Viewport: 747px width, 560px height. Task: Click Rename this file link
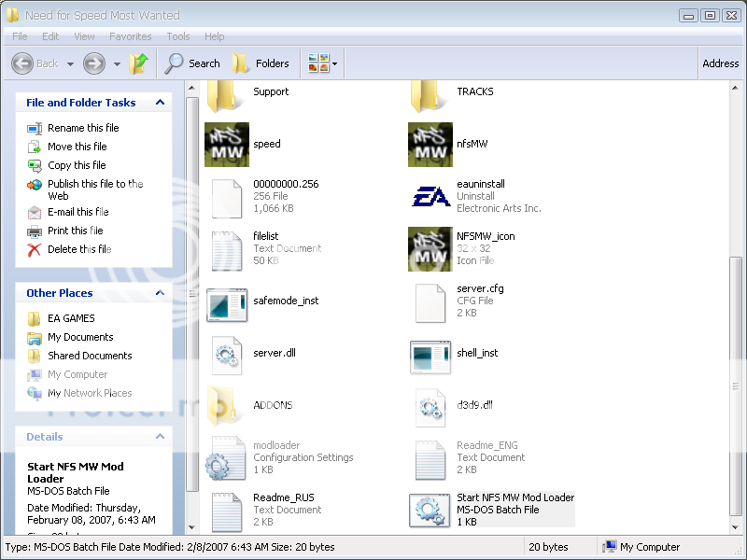pyautogui.click(x=83, y=128)
